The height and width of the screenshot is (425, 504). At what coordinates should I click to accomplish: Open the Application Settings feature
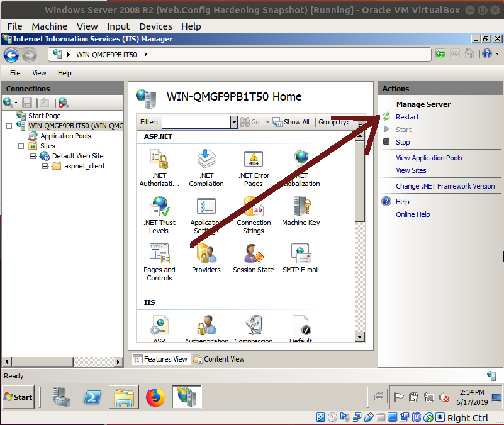click(x=206, y=215)
